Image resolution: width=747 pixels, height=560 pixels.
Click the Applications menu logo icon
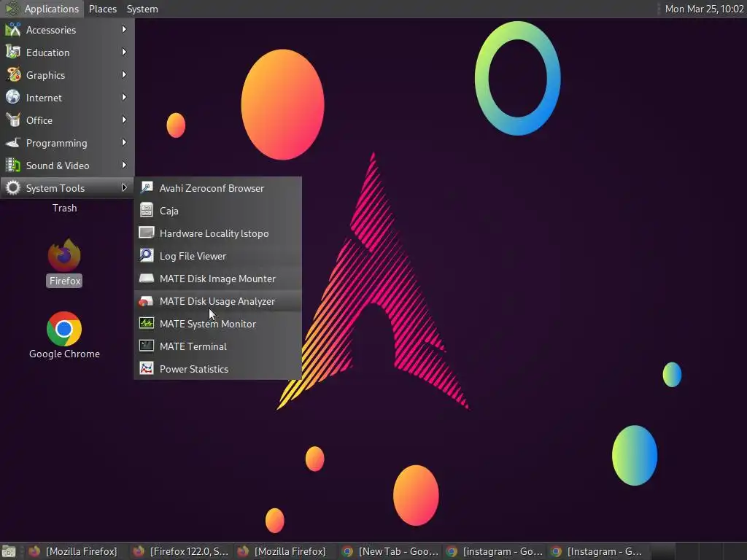12,9
